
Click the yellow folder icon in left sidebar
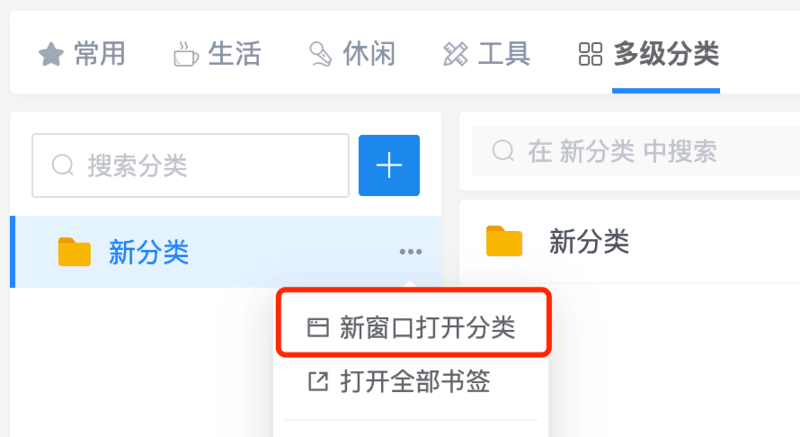click(74, 252)
